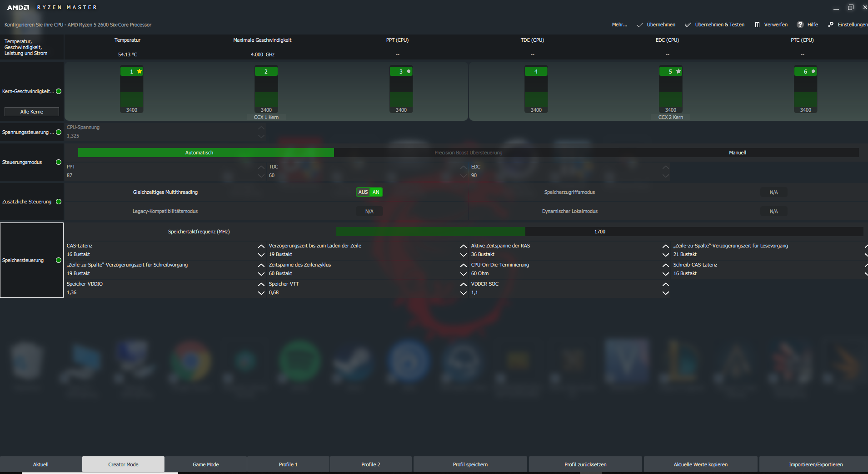Select Manuell control mode
The height and width of the screenshot is (474, 868).
[x=738, y=153]
